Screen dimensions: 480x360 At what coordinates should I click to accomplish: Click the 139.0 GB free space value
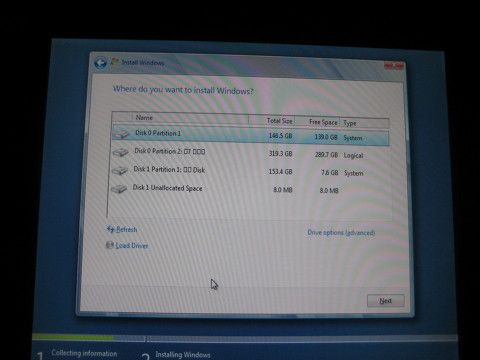tap(326, 137)
